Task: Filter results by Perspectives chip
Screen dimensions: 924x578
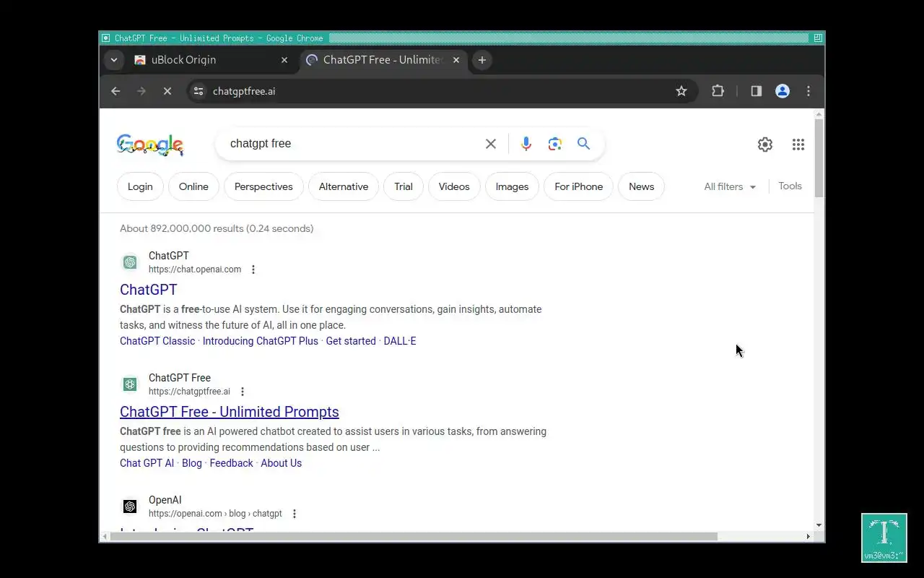Action: click(x=263, y=186)
